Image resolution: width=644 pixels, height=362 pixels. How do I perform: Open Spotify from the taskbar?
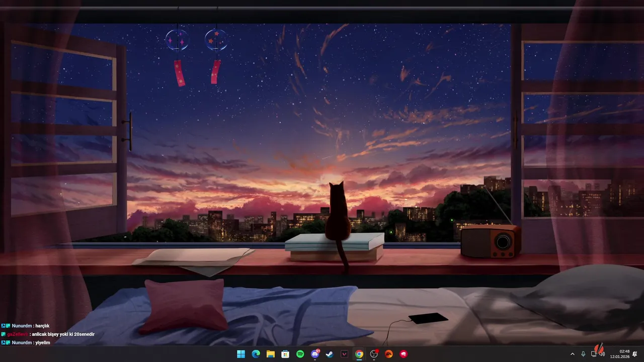point(300,354)
